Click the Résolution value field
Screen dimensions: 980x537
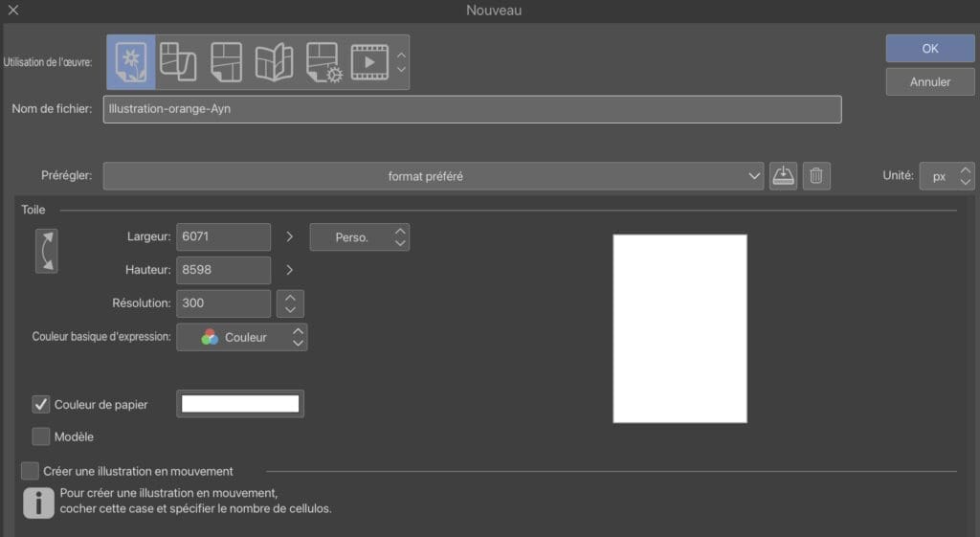(223, 302)
